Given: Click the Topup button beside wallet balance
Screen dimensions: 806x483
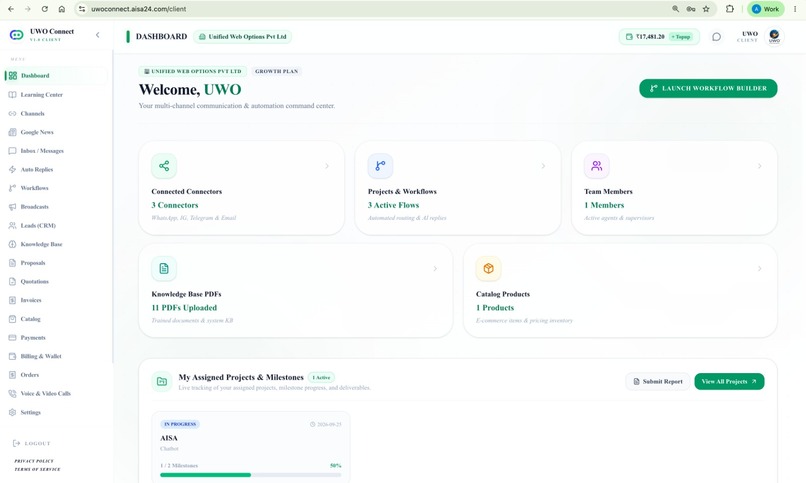Looking at the screenshot, I should click(681, 36).
